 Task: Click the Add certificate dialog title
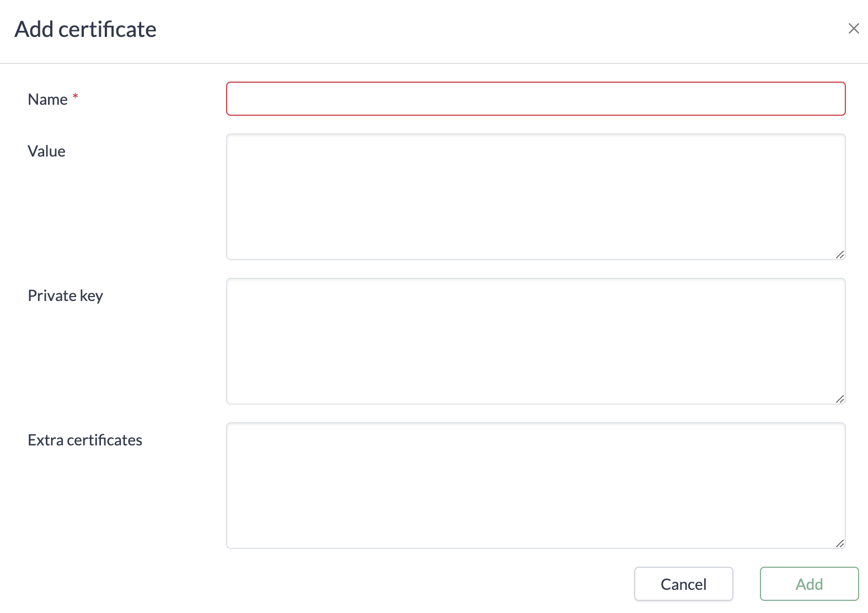(85, 29)
